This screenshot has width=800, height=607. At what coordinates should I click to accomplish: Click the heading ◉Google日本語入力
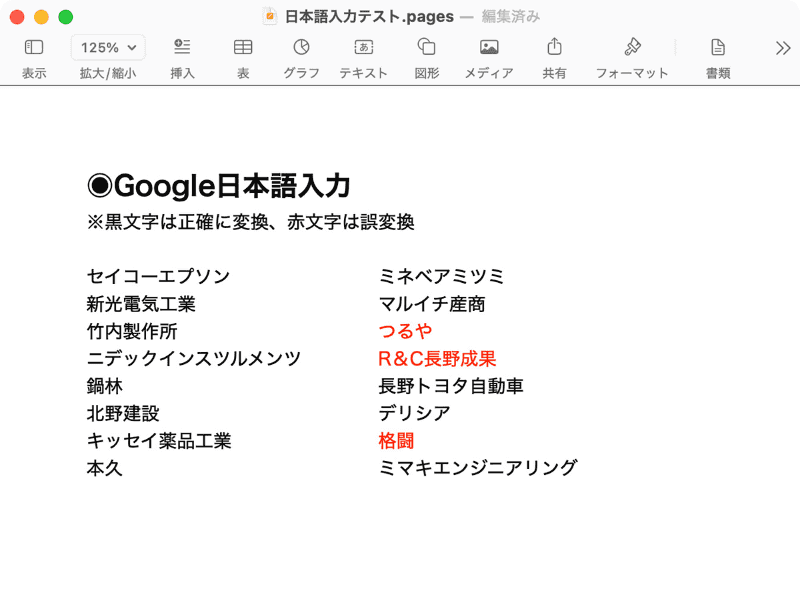219,186
